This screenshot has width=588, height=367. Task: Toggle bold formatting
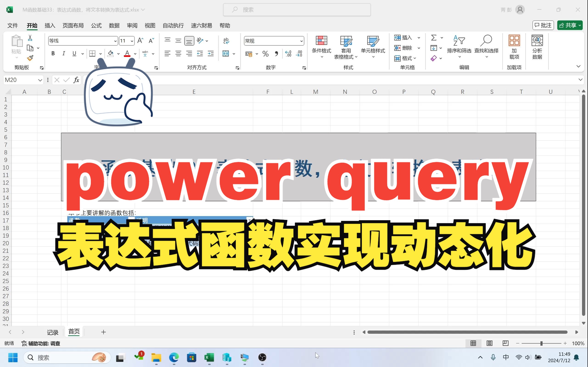tap(53, 54)
